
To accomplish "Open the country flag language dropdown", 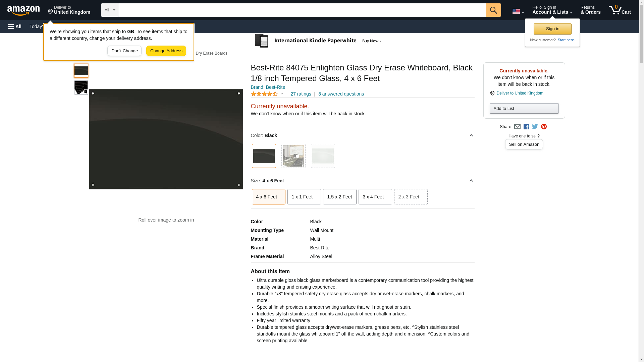I will click(518, 11).
